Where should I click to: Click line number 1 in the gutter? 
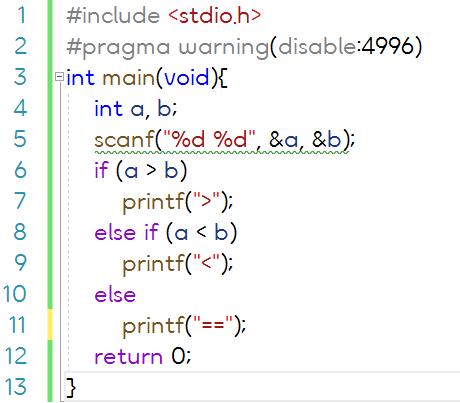(x=22, y=15)
